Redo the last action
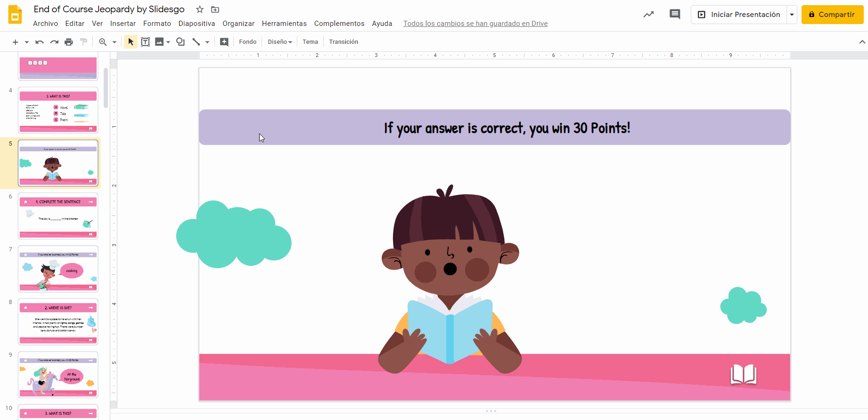868x420 pixels. pos(54,42)
